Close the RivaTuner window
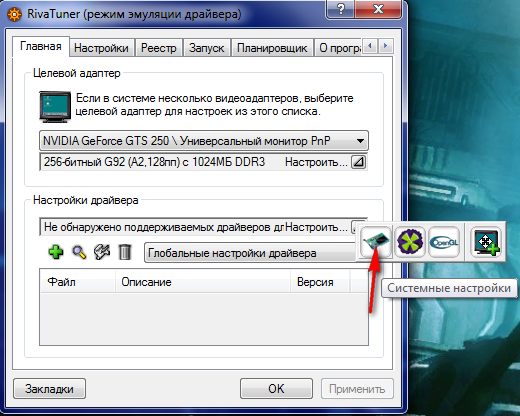Image resolution: width=520 pixels, height=416 pixels. 378,9
